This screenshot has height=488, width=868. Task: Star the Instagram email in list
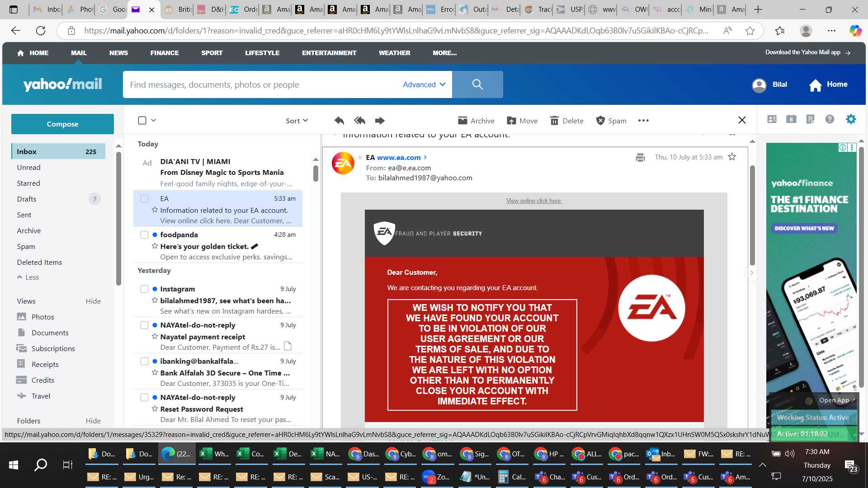click(155, 300)
